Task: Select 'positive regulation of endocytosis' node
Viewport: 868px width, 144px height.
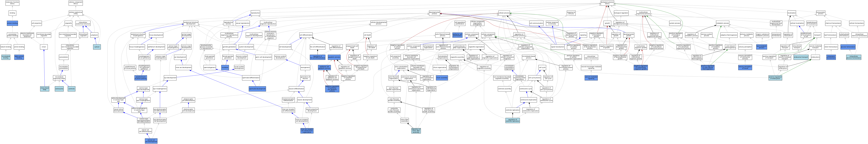Action: tap(775, 78)
